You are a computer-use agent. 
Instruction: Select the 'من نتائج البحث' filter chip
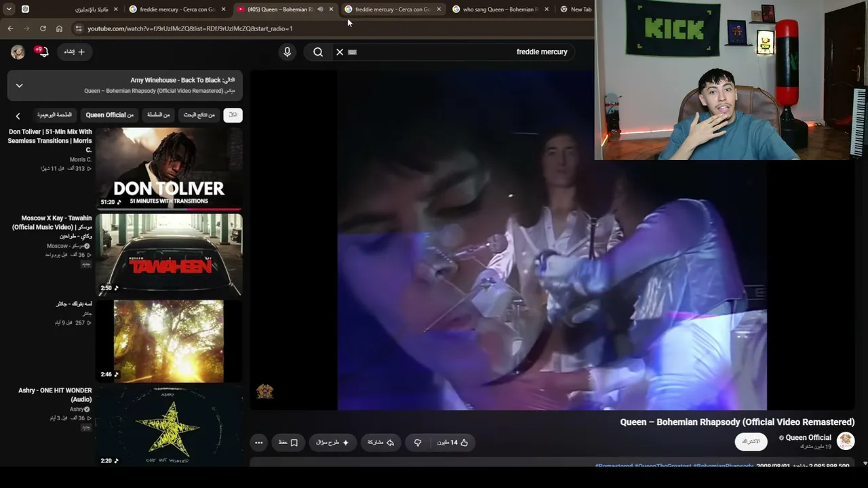[199, 115]
